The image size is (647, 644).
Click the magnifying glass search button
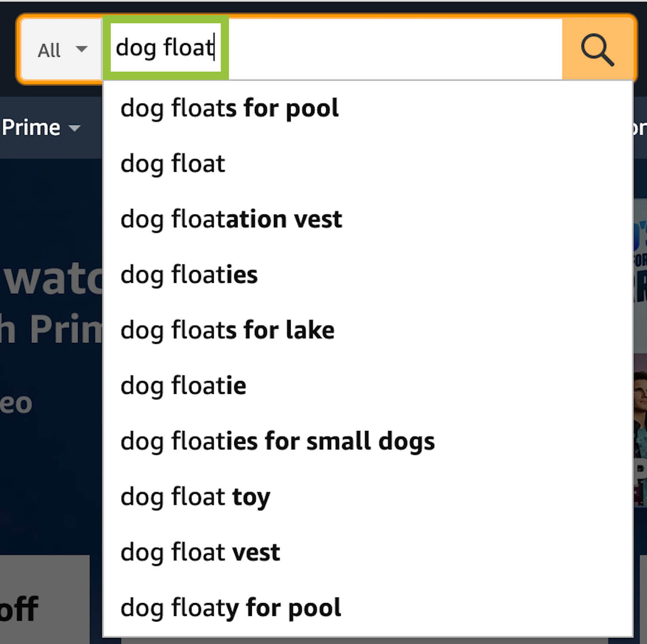597,49
